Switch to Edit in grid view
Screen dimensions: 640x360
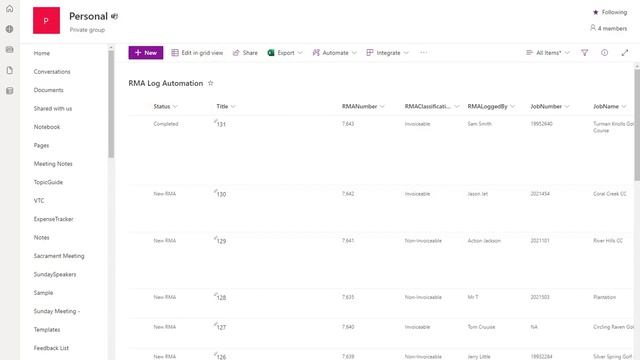[x=197, y=53]
